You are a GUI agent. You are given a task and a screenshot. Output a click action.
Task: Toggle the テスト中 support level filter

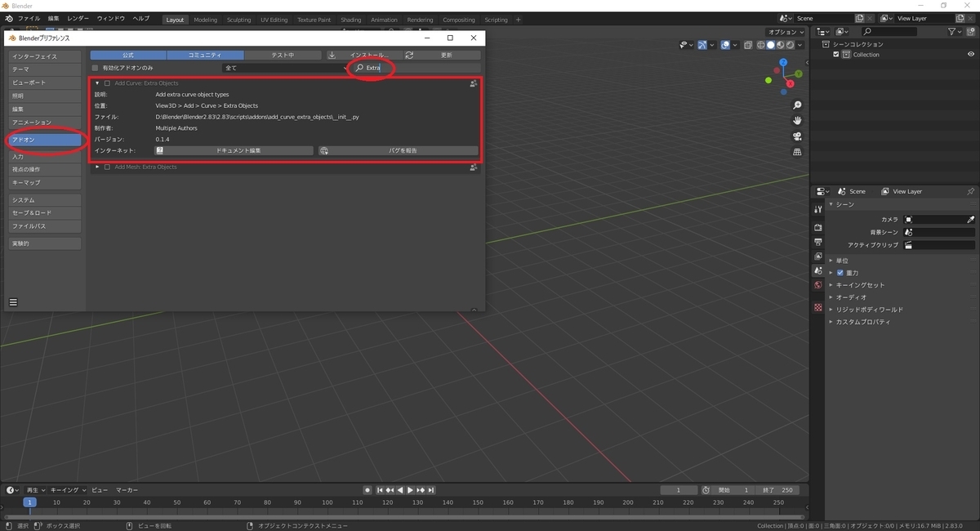pyautogui.click(x=283, y=55)
